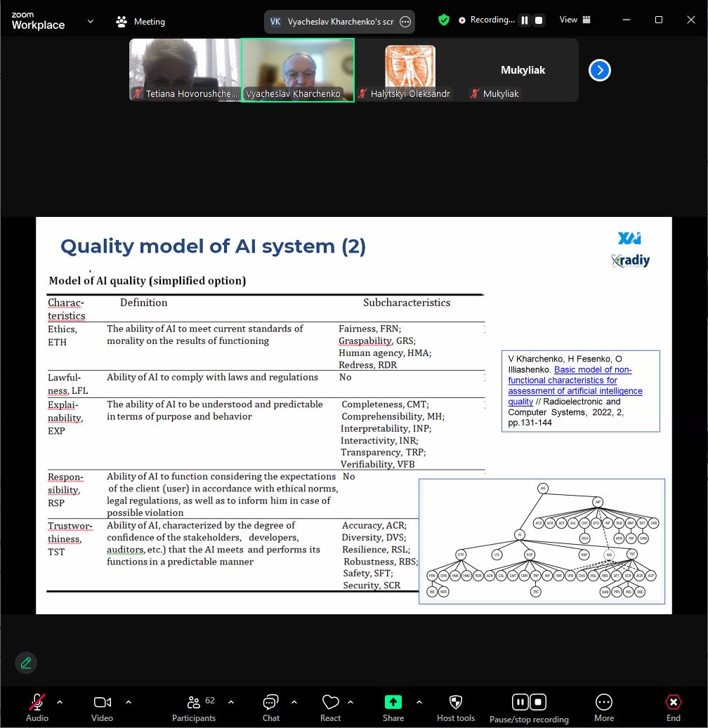
Task: Expand the video settings chevron
Action: pyautogui.click(x=129, y=702)
